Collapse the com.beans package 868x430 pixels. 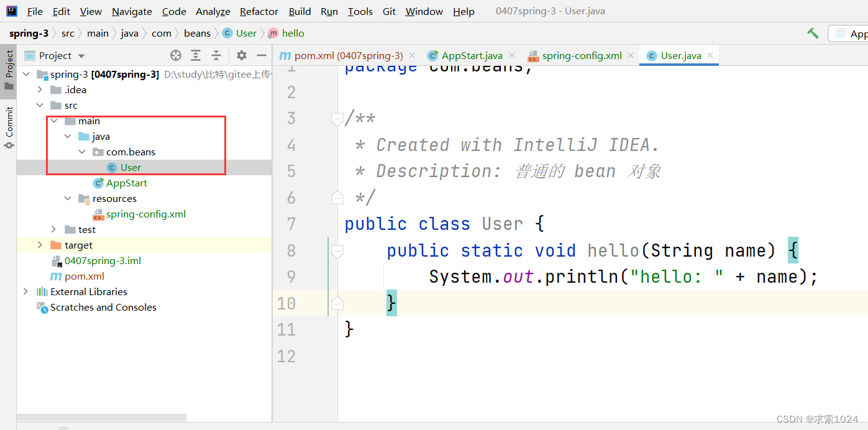[x=82, y=152]
